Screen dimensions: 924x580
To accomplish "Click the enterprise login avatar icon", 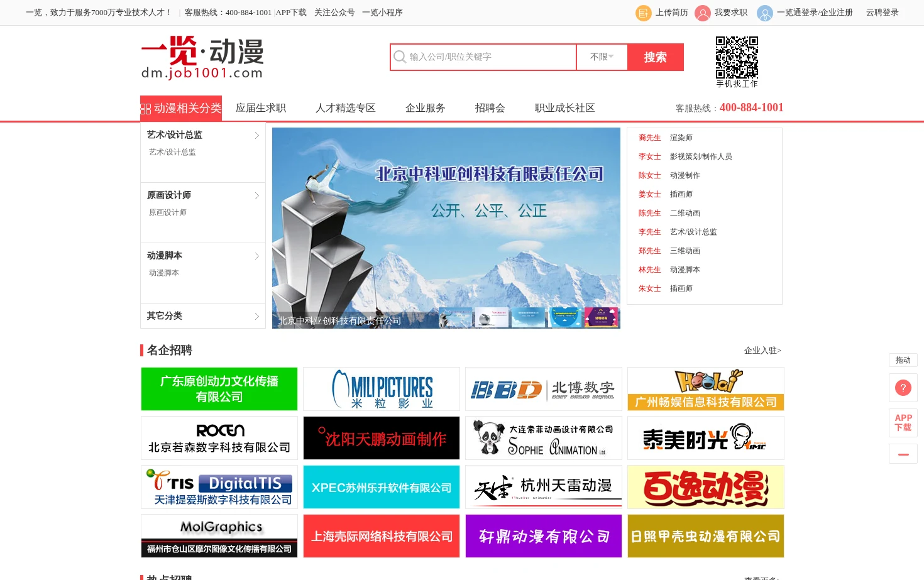I will coord(765,13).
